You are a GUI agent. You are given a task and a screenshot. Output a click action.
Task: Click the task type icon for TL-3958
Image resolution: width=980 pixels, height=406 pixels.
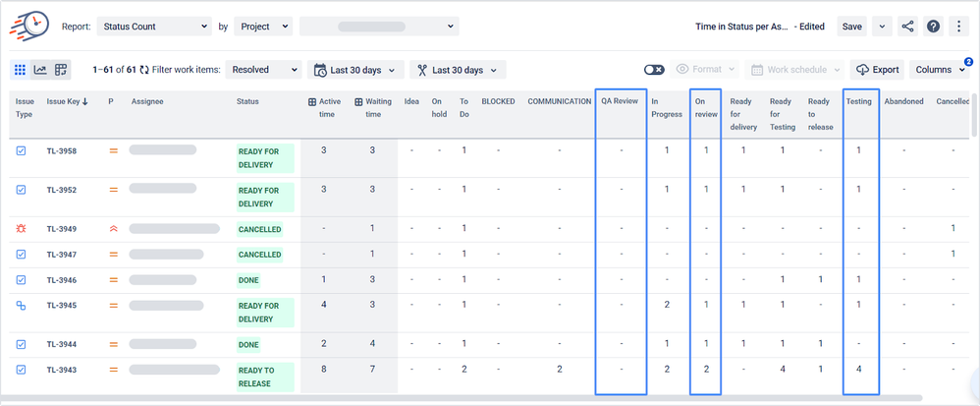(x=21, y=150)
